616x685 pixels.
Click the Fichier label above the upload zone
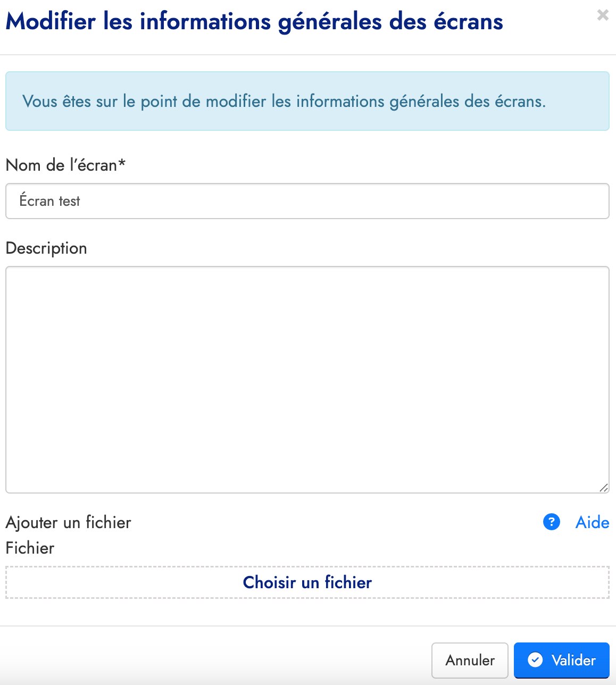(x=30, y=548)
